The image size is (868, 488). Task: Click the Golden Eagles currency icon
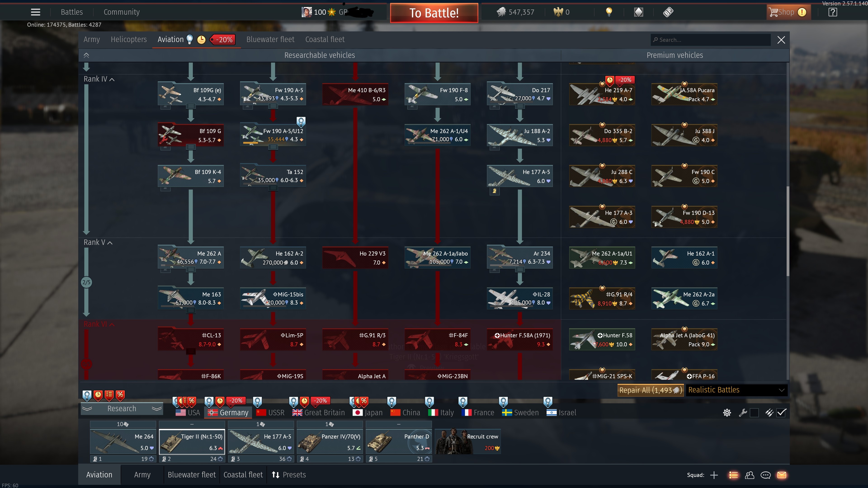(x=558, y=12)
